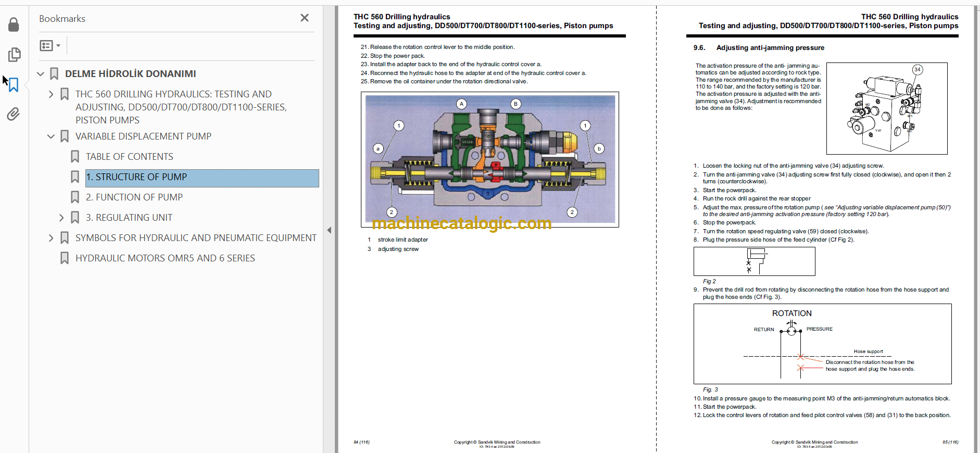The height and width of the screenshot is (453, 980).
Task: Collapse the navigation pane with arrow handle
Action: coord(329,230)
